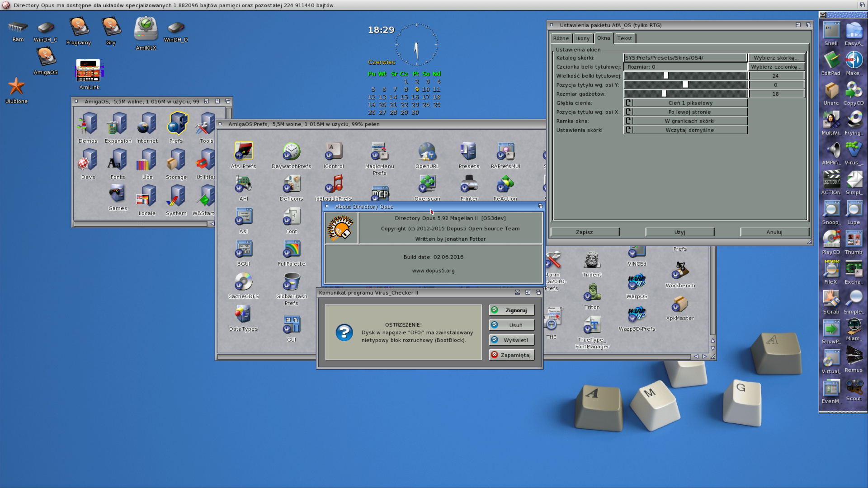Image resolution: width=868 pixels, height=488 pixels.
Task: Click Użyj in AfA_OS settings
Action: (x=680, y=232)
